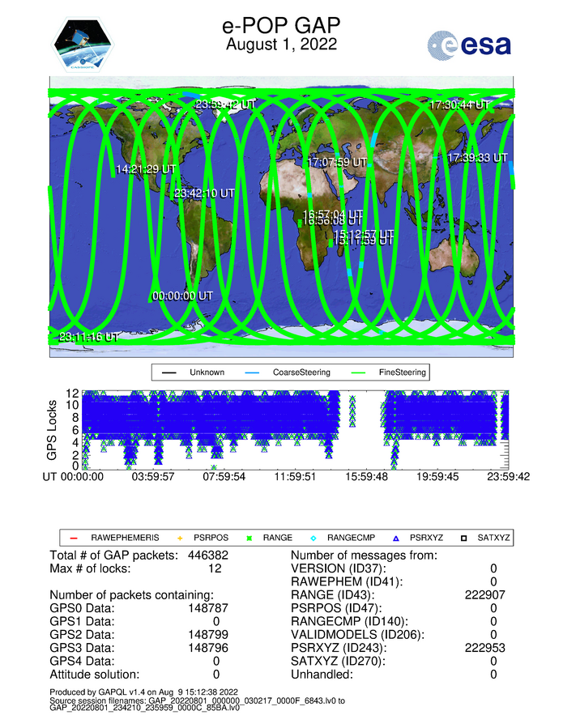Image resolution: width=563 pixels, height=728 pixels.
Task: Click the CASSIOPE satellite hexagon logo
Action: pyautogui.click(x=84, y=44)
